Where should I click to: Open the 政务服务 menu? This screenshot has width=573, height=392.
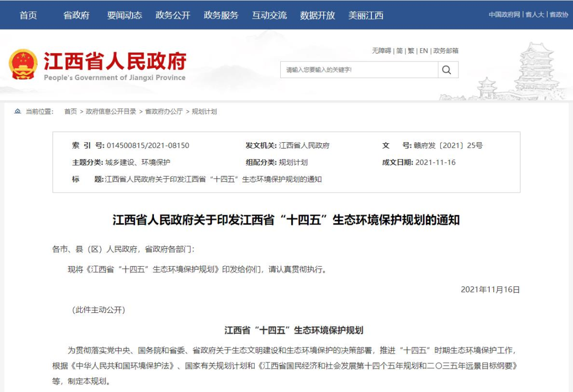(220, 15)
